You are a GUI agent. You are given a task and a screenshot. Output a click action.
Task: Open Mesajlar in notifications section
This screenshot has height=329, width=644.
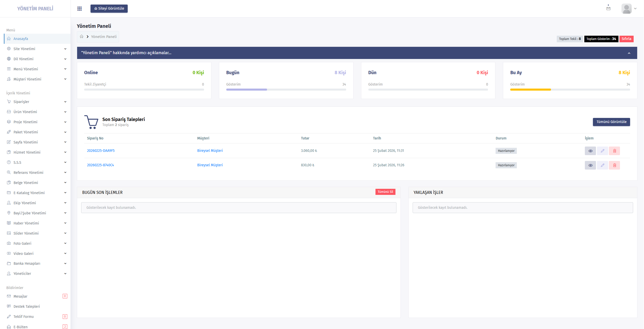click(20, 296)
